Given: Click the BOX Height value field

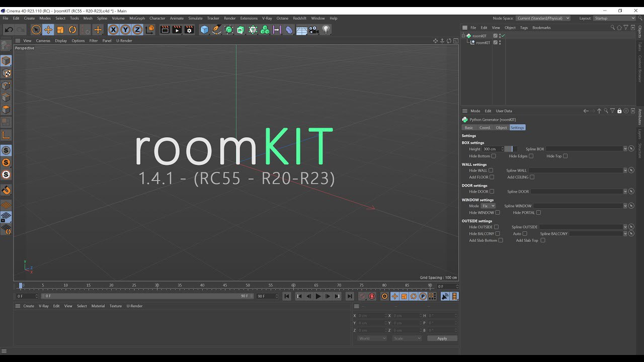Looking at the screenshot, I should [492, 149].
